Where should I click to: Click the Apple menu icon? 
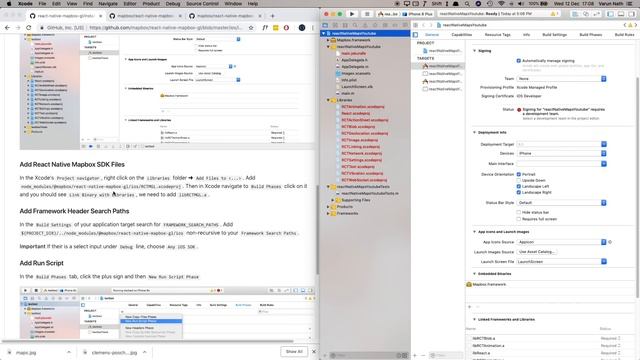coord(8,4)
